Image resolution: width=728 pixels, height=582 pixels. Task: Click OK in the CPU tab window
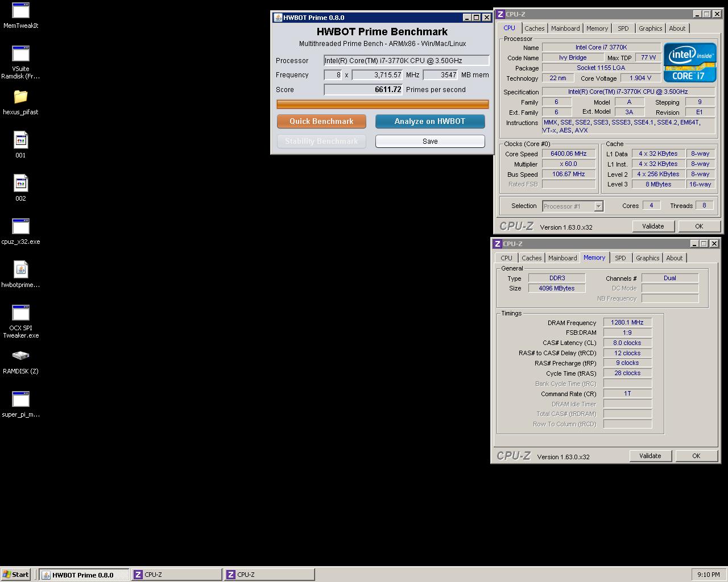click(x=699, y=226)
